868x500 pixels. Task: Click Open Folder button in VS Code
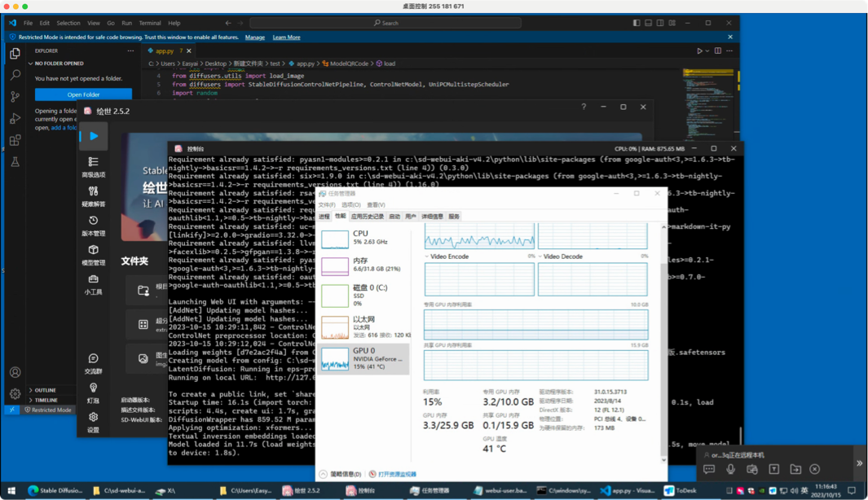point(84,94)
